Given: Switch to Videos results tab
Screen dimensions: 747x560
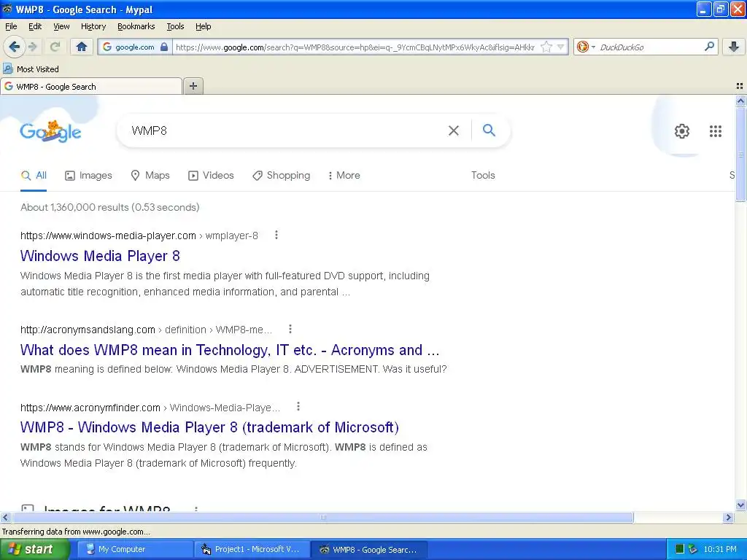Looking at the screenshot, I should coord(211,175).
